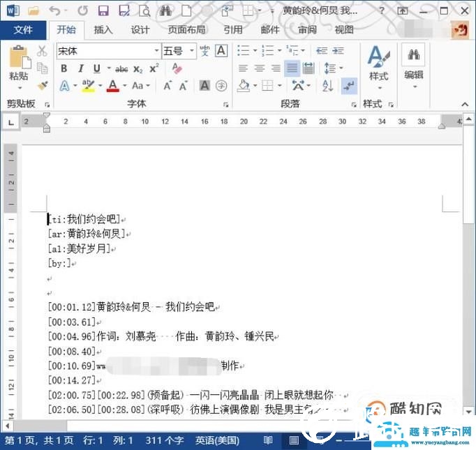Viewport: 476px width, 450px height.
Task: Click the Subscript X2 button
Action: (137, 69)
